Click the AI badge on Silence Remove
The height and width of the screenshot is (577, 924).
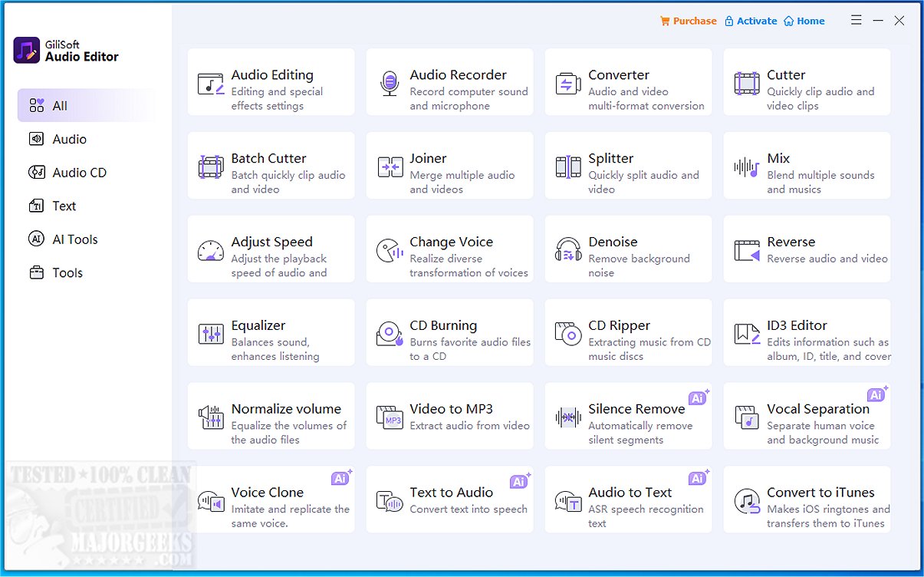699,397
